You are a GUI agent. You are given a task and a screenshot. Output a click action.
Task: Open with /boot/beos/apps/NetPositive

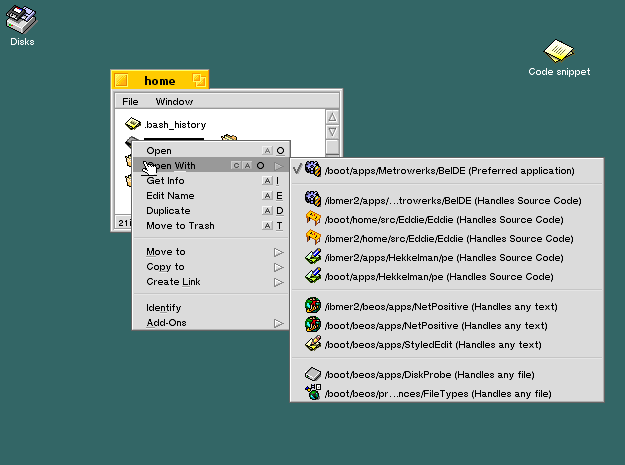point(447,326)
